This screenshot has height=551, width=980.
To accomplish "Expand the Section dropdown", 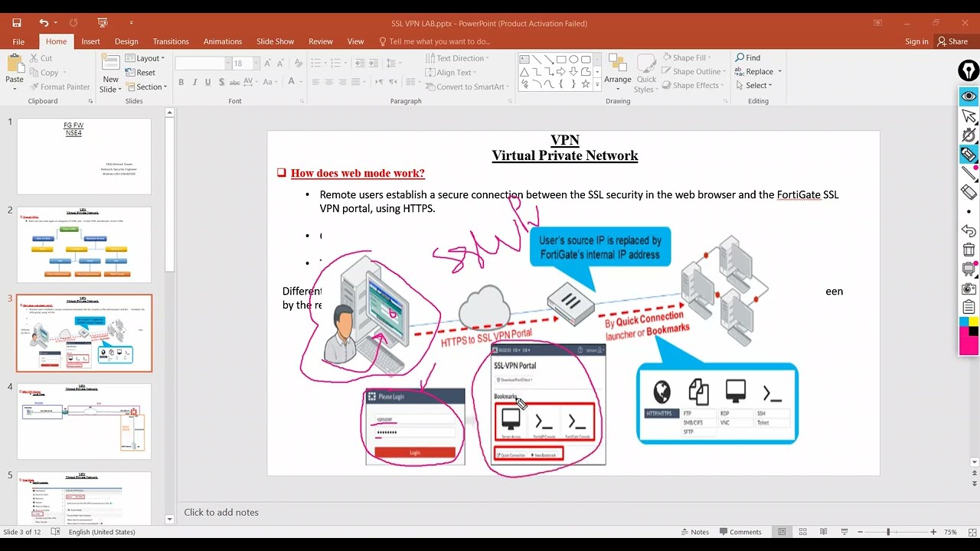I will pos(145,87).
